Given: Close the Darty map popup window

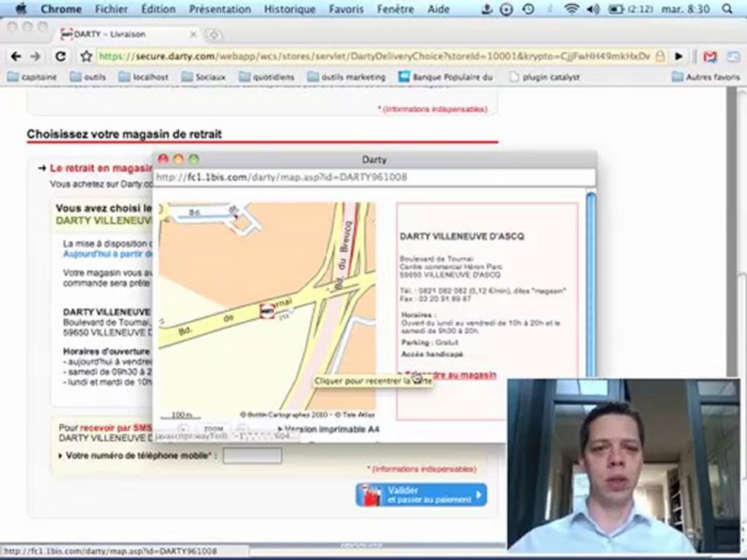Looking at the screenshot, I should [163, 159].
